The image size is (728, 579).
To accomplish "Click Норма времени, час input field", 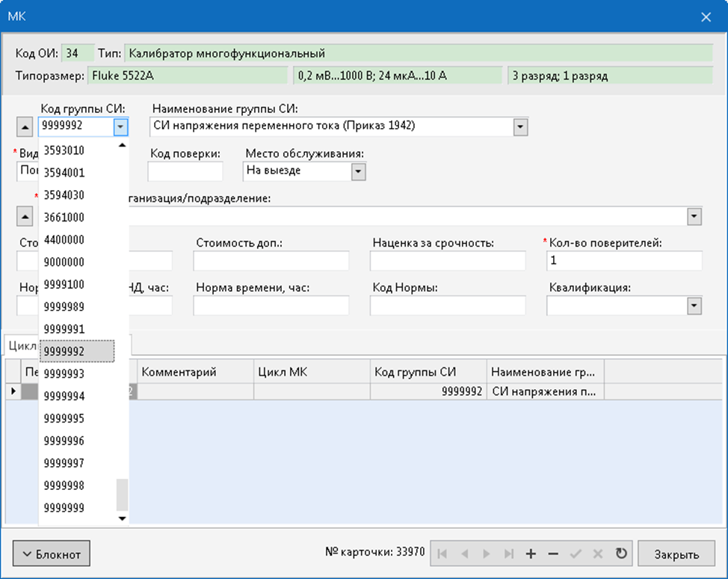I will [271, 306].
